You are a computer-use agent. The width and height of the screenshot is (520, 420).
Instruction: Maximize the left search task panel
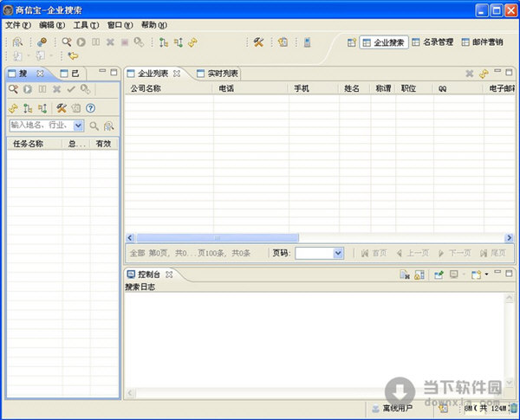(114, 72)
